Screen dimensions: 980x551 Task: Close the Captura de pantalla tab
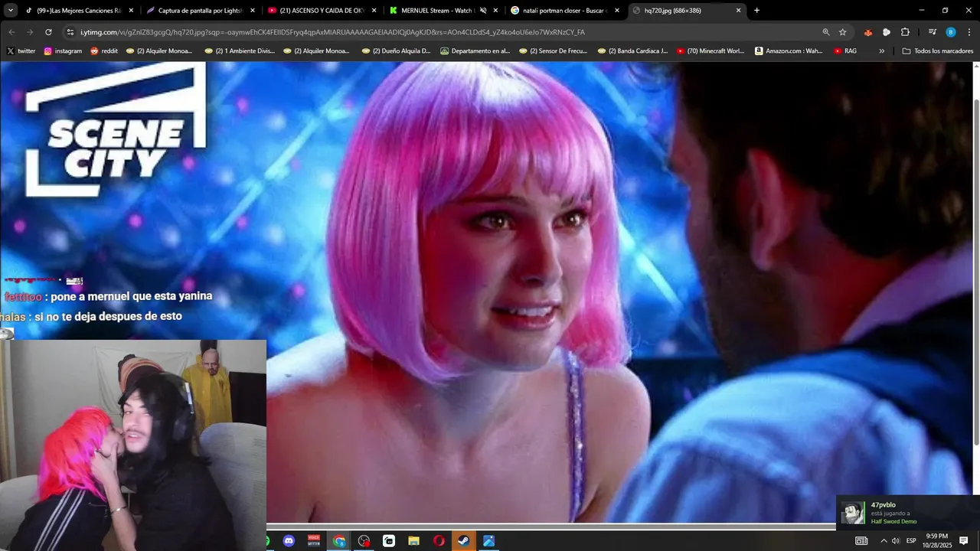pyautogui.click(x=253, y=11)
